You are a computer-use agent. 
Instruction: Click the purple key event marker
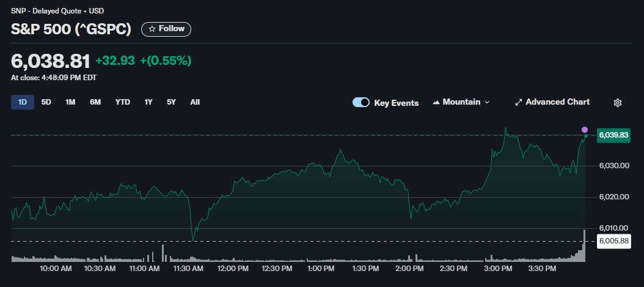pyautogui.click(x=585, y=130)
